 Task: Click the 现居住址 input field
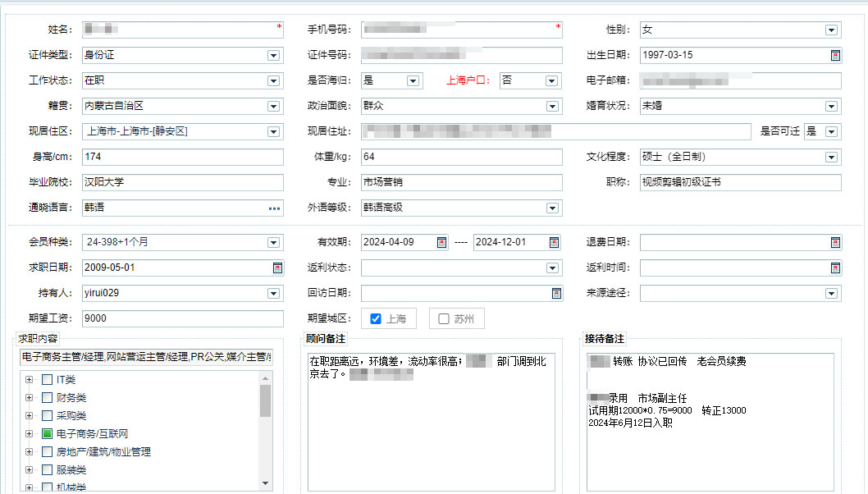click(x=555, y=132)
